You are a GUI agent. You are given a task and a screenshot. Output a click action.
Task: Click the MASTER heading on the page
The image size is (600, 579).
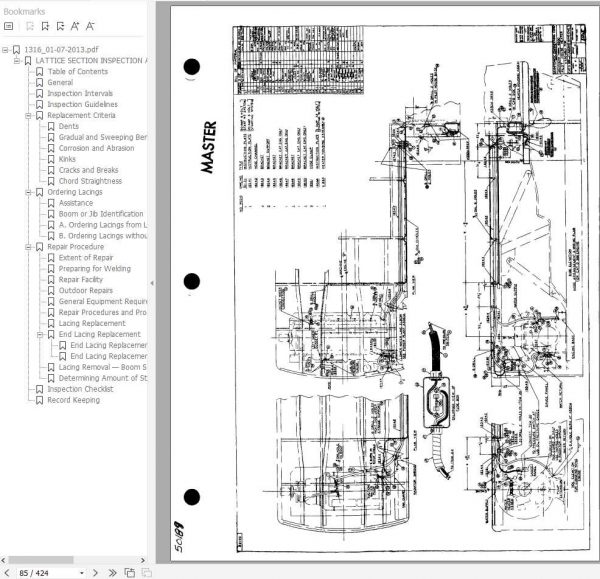pos(208,147)
